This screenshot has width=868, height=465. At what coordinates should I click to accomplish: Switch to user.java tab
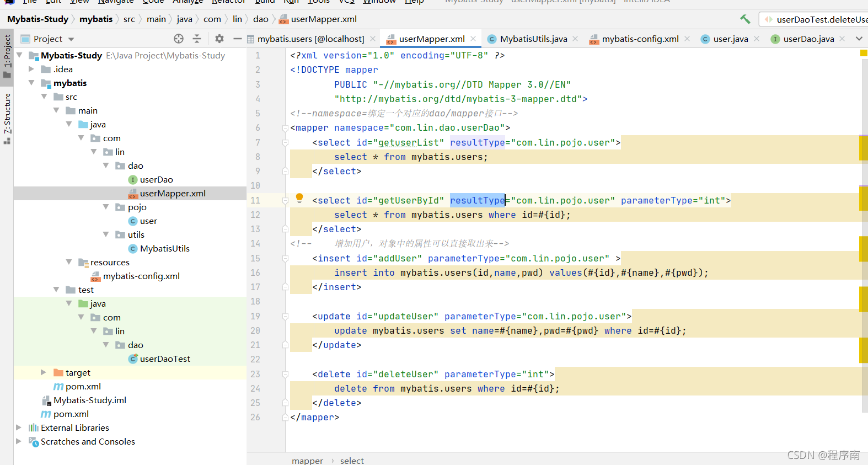[x=730, y=39]
